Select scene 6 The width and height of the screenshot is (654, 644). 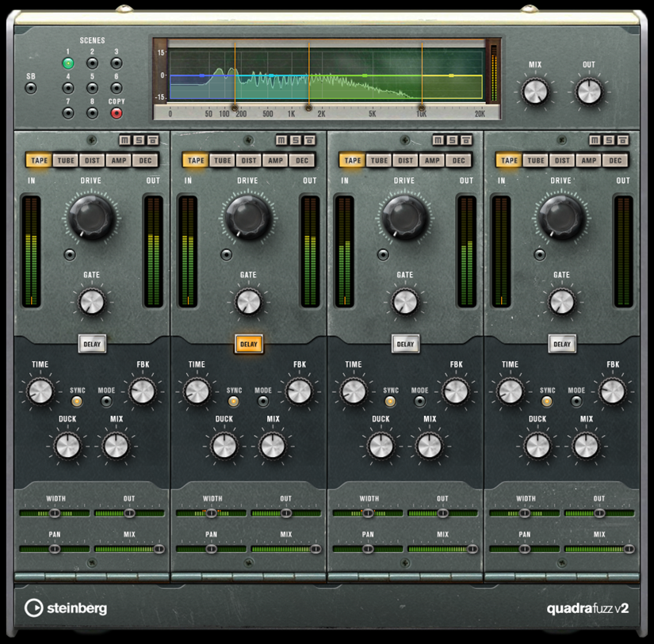point(117,89)
